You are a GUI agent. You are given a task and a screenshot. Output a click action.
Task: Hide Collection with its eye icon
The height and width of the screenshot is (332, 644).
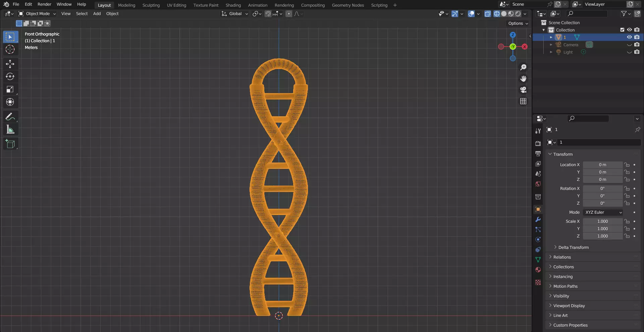[x=630, y=30]
